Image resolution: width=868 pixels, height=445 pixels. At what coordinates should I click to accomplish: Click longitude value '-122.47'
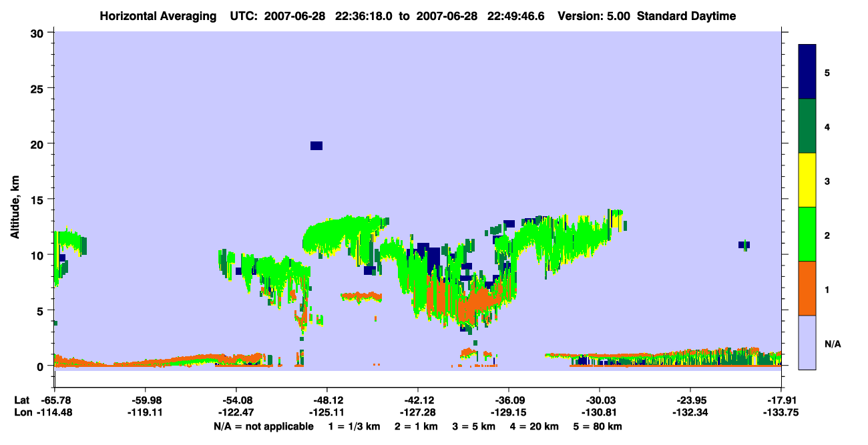pos(236,412)
